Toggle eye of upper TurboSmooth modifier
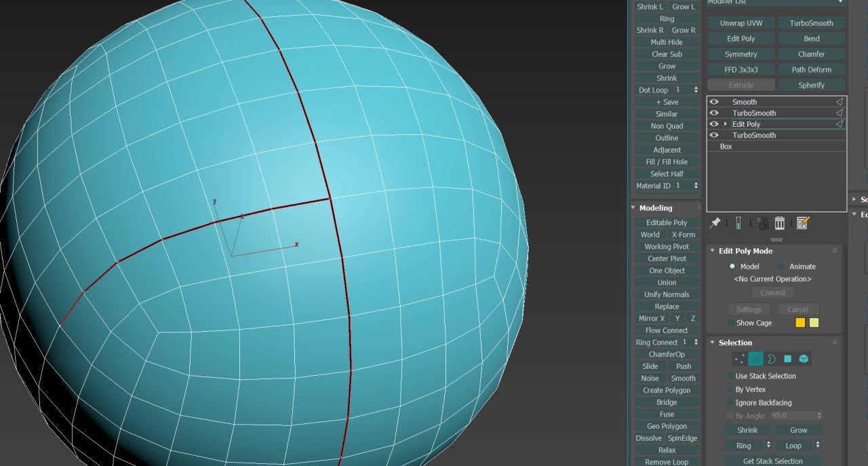 click(x=714, y=113)
